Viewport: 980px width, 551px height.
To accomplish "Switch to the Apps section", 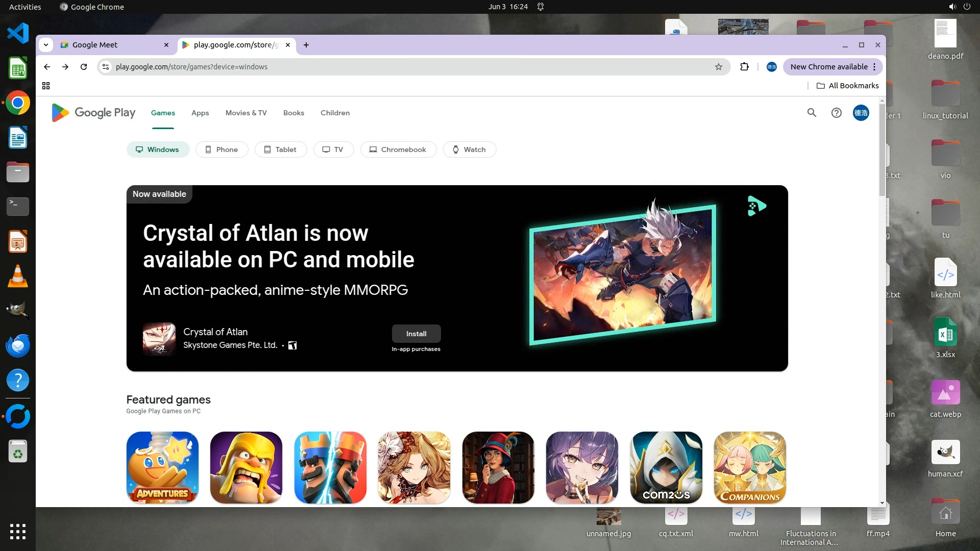I will pyautogui.click(x=200, y=113).
